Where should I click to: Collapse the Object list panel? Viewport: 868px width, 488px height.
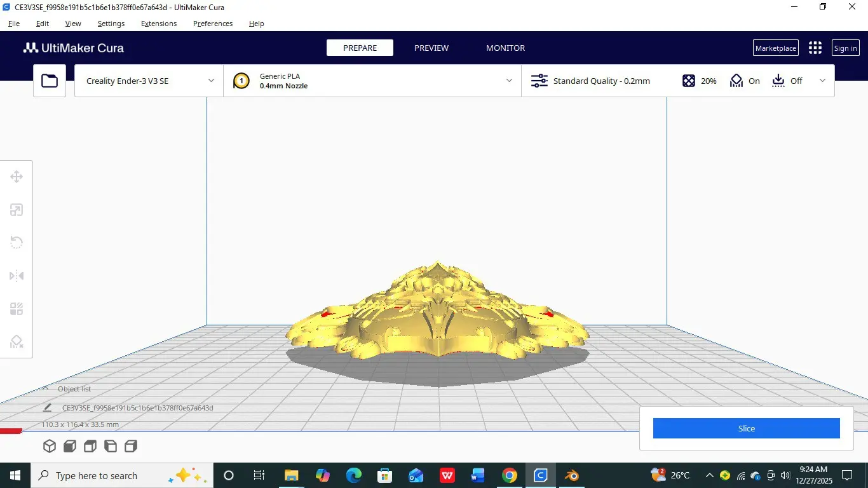[46, 388]
